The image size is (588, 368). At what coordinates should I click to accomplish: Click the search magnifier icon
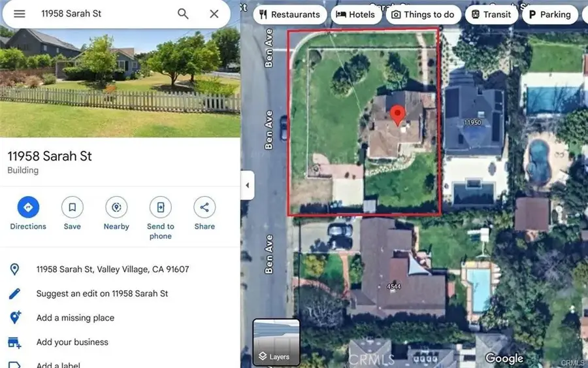184,14
